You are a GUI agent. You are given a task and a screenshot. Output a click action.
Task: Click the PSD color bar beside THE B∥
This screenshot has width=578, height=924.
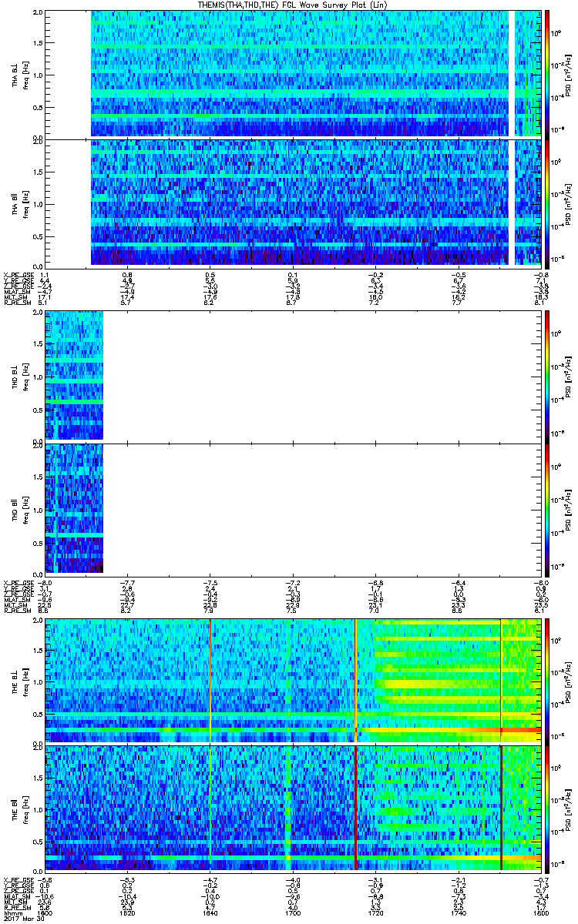coord(548,808)
